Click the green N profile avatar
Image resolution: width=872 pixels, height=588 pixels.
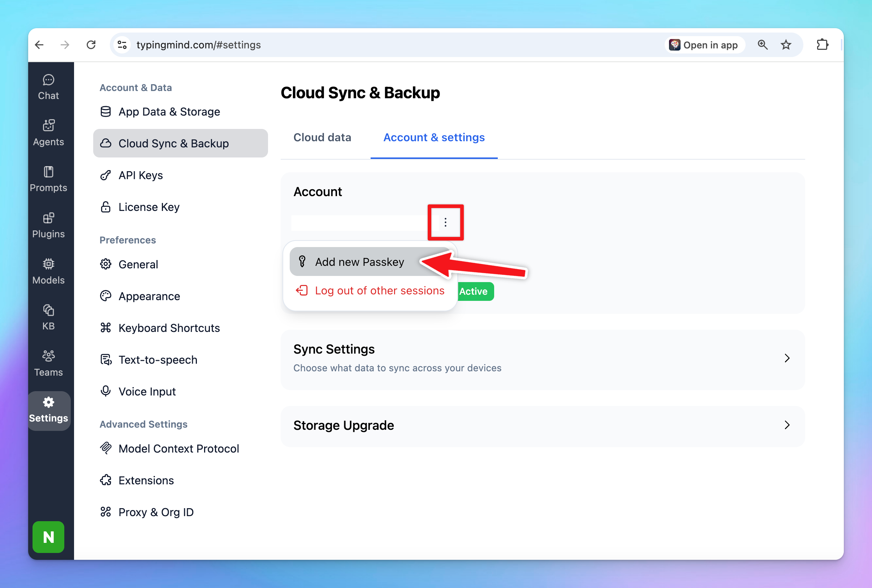pos(48,537)
